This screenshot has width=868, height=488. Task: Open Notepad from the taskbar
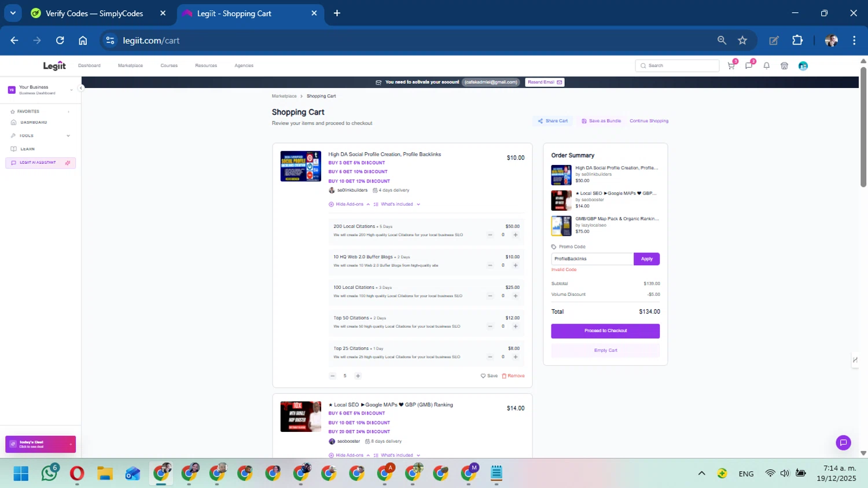(496, 474)
